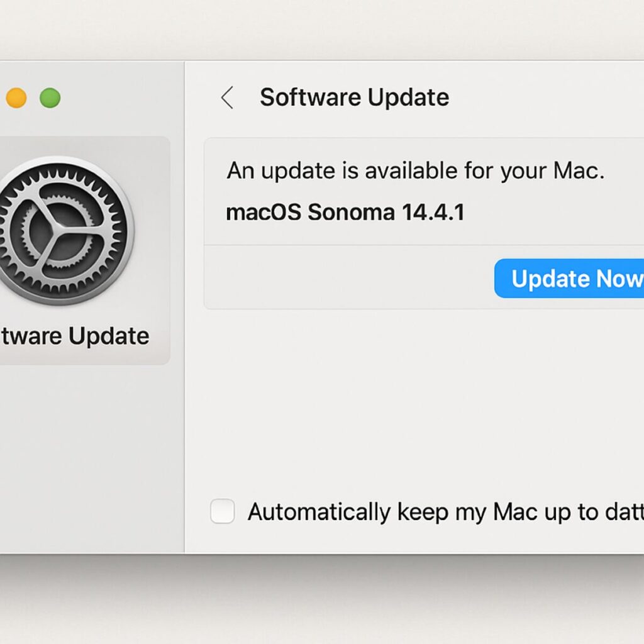This screenshot has width=644, height=644.
Task: Enable Automatically keep my Mac up to date
Action: 222,511
